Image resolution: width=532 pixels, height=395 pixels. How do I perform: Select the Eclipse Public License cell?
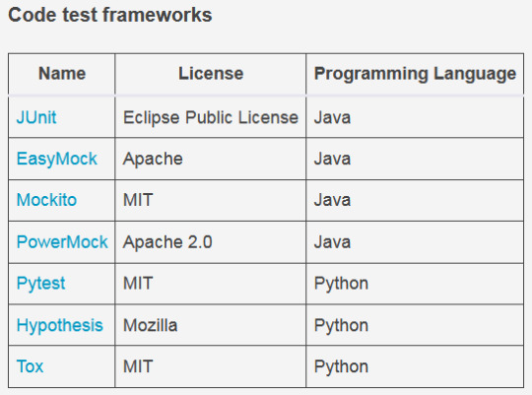click(x=211, y=117)
